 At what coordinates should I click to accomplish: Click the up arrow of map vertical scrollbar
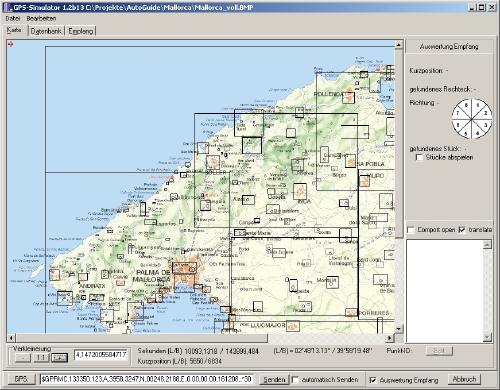[x=398, y=44]
